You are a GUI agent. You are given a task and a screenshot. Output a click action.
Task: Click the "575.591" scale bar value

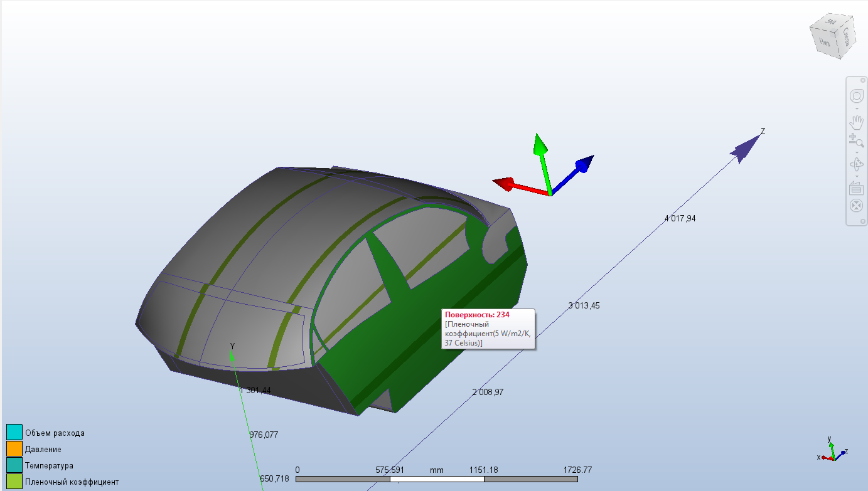pos(390,470)
